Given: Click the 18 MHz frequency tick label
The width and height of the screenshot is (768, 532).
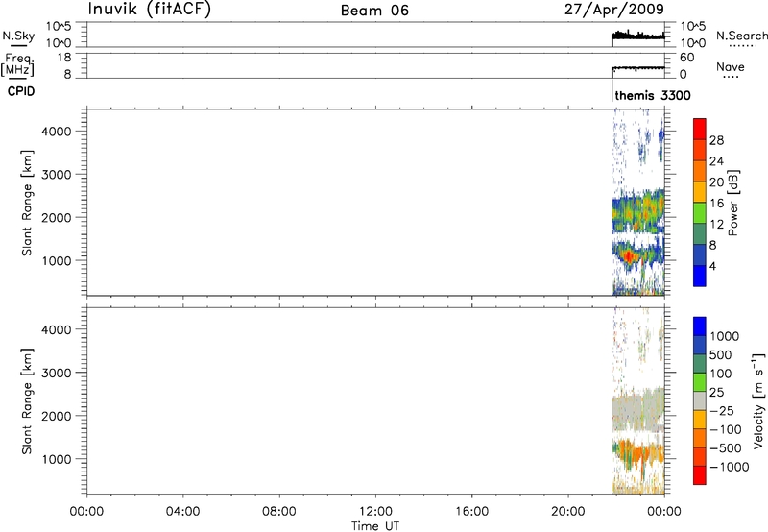Looking at the screenshot, I should [x=64, y=58].
